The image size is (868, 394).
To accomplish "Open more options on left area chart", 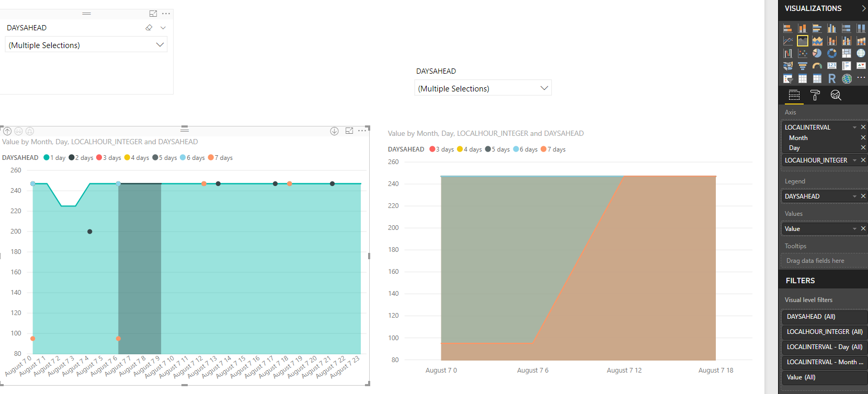I will [362, 131].
